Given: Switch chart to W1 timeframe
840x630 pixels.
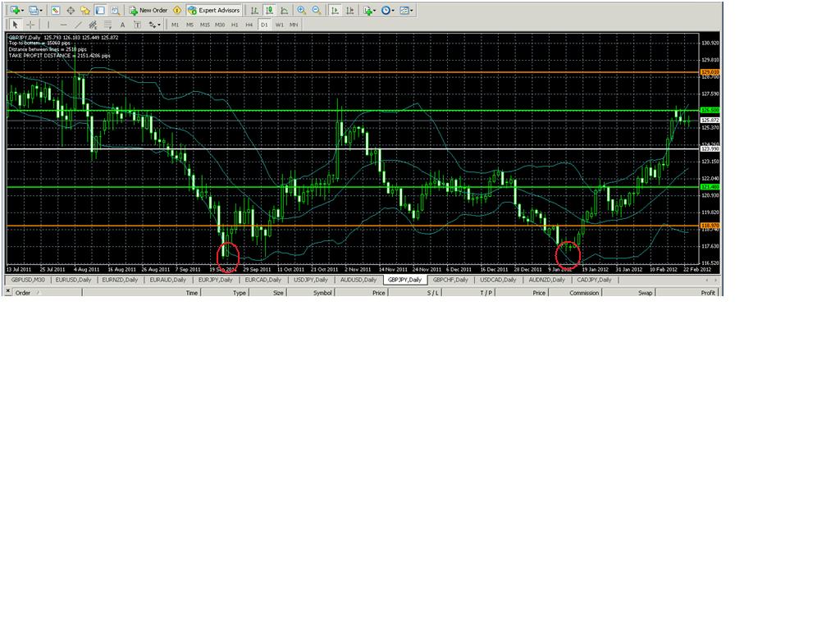Looking at the screenshot, I should pos(279,25).
